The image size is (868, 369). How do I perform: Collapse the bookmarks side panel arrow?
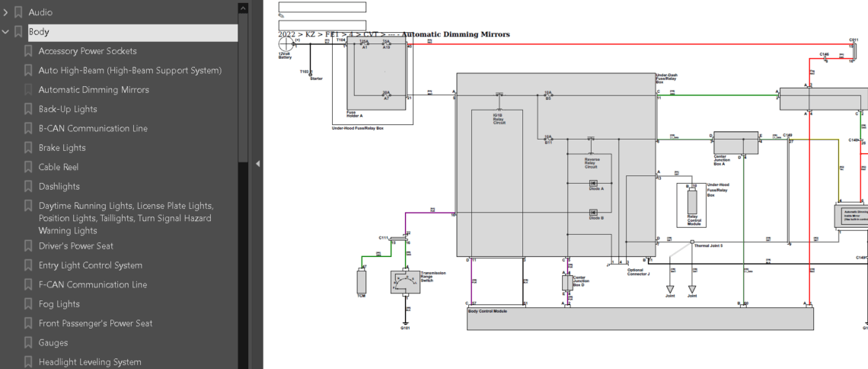click(x=257, y=163)
